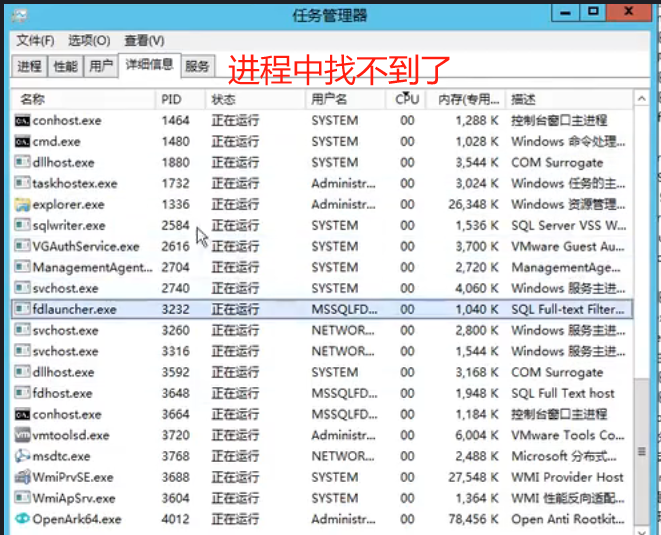Click the WMI Provider Host description
The width and height of the screenshot is (661, 535).
pos(567,477)
